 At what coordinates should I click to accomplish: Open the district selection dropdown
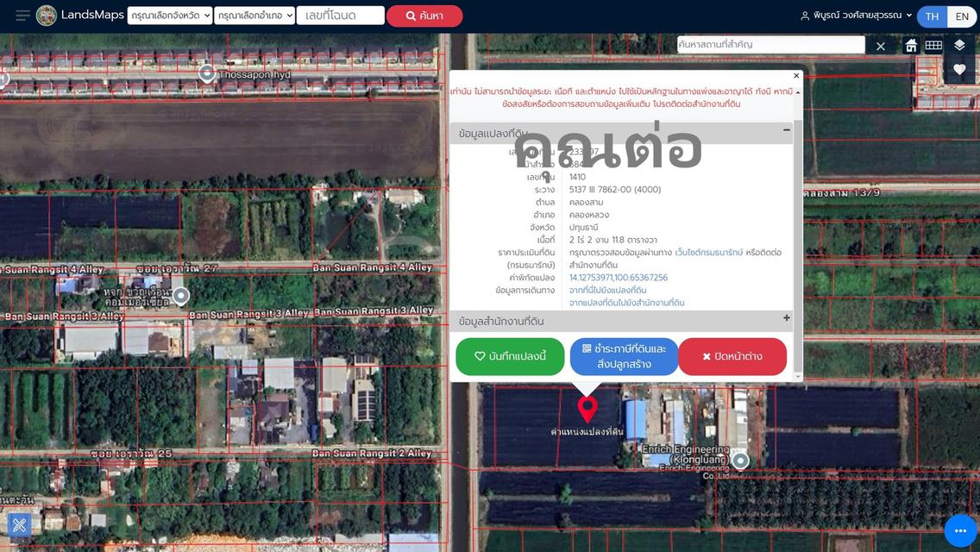point(255,15)
